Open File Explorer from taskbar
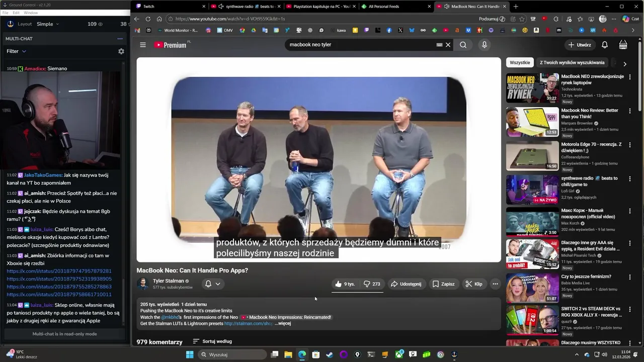Screen dimensions: 644x362 pyautogui.click(x=288, y=354)
